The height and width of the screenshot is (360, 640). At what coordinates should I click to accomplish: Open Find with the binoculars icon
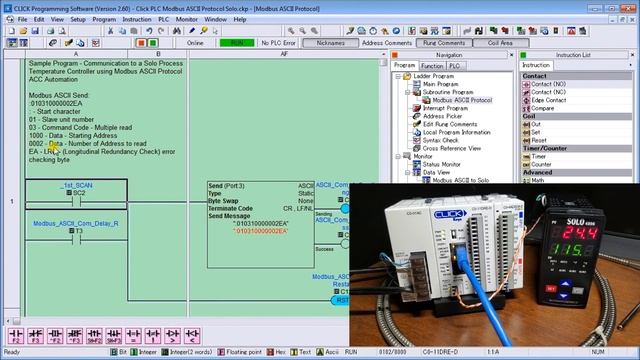[176, 31]
